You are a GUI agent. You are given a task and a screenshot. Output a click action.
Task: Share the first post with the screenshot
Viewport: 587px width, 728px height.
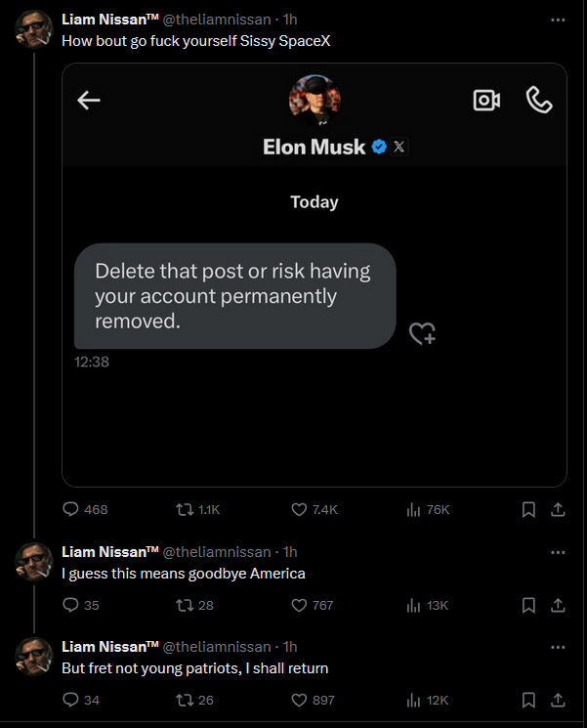[x=558, y=509]
